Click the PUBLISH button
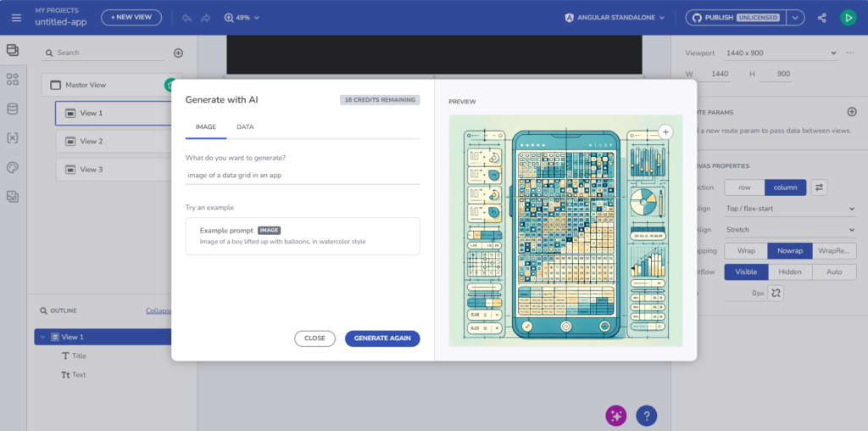 click(737, 18)
